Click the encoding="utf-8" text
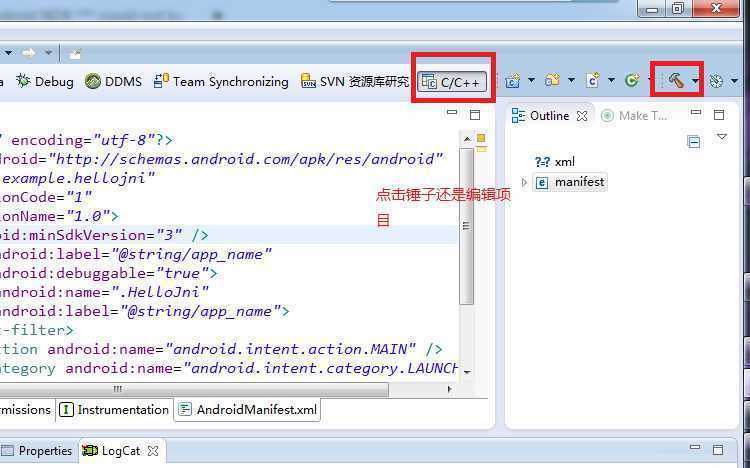Screen dimensions: 750x468 point(83,140)
